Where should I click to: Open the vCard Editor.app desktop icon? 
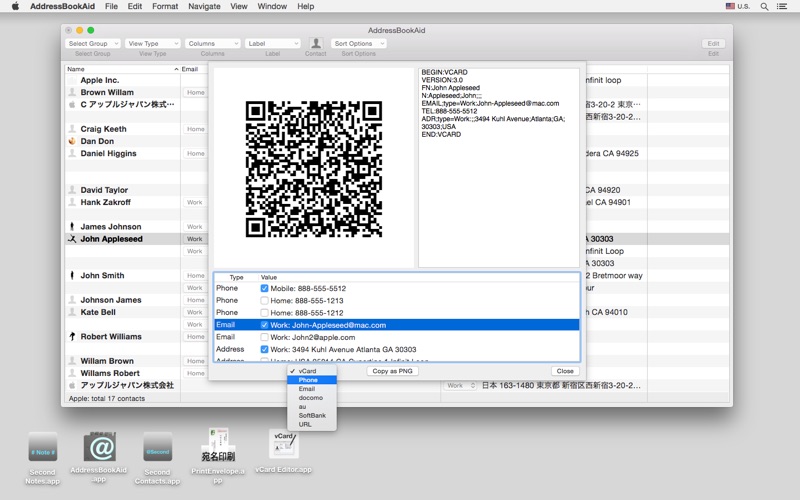[283, 444]
